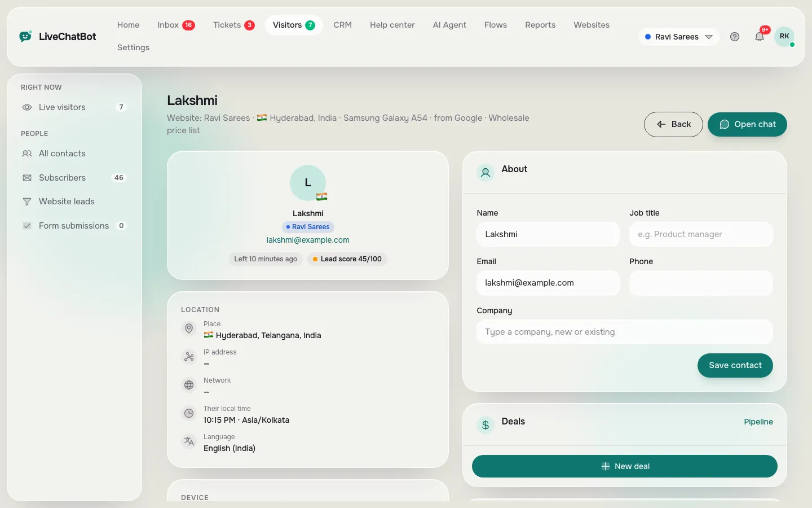Click the About person icon
Viewport: 812px width, 508px height.
486,173
